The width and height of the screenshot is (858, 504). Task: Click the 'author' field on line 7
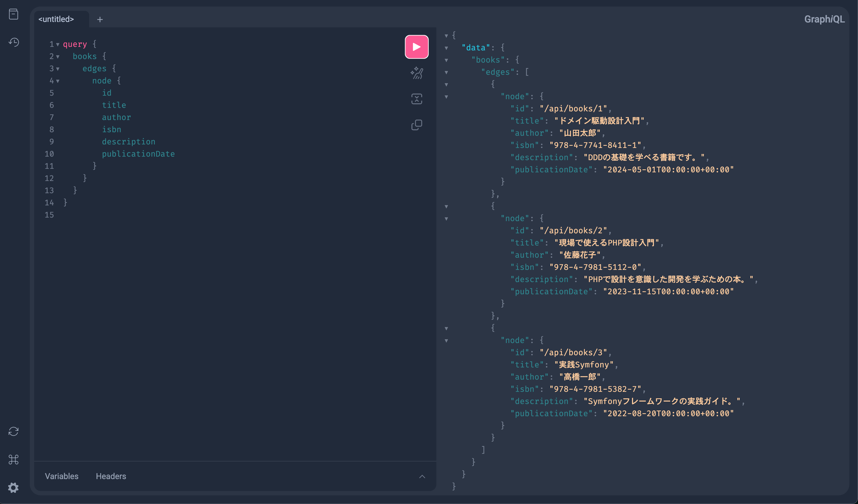[x=116, y=117]
